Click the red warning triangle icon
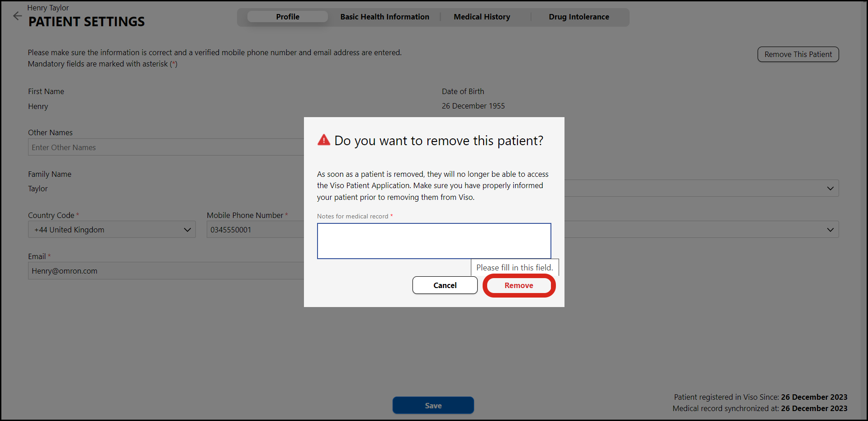Image resolution: width=868 pixels, height=421 pixels. [324, 140]
